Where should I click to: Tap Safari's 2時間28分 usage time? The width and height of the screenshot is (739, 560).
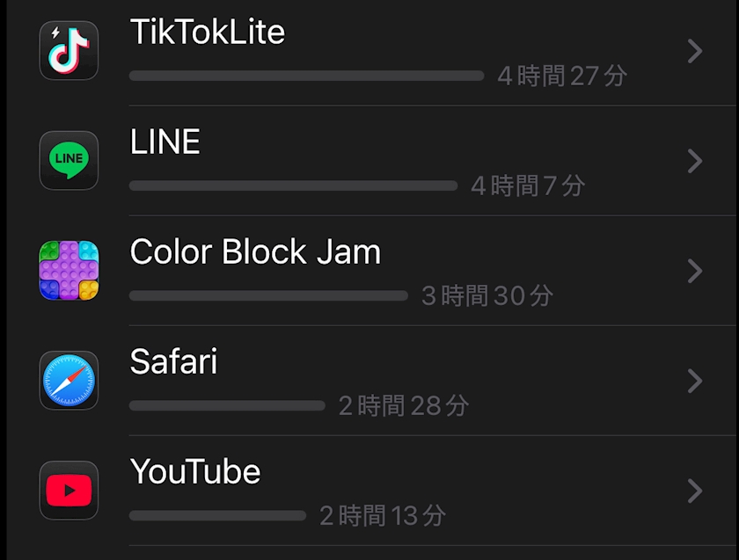coord(404,406)
